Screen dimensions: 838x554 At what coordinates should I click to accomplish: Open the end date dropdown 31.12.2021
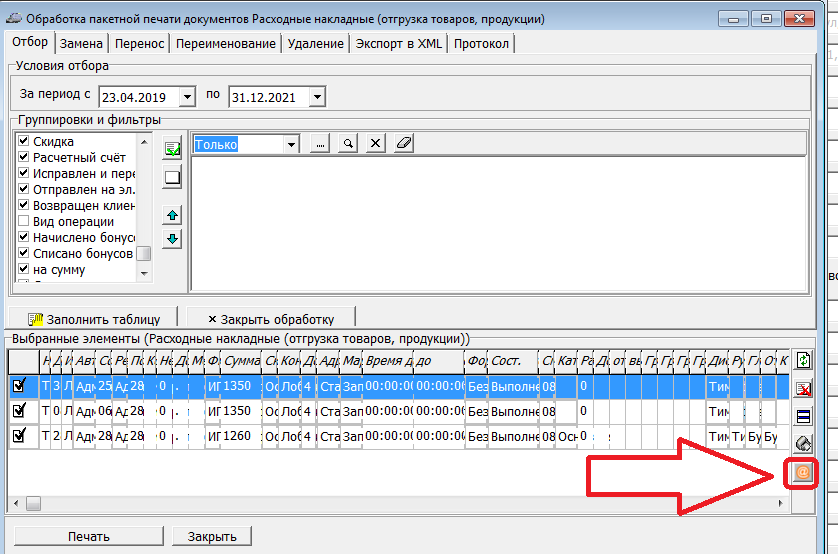(316, 97)
